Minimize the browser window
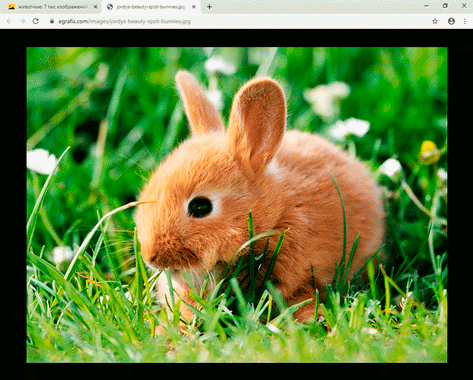This screenshot has width=473, height=380. coord(426,6)
